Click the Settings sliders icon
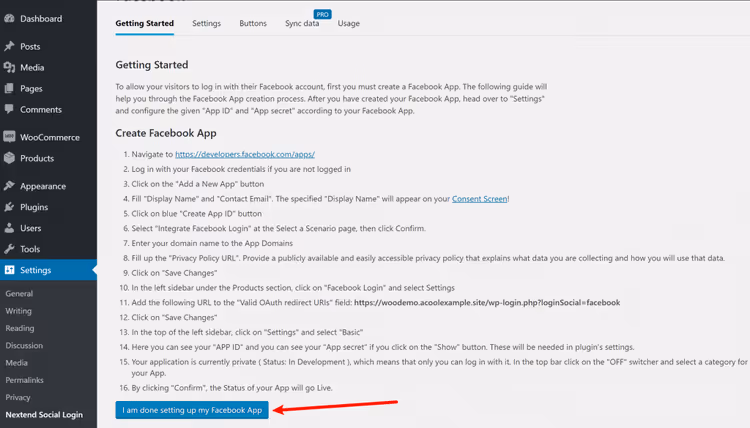Viewport: 750px width, 428px height. [9, 270]
